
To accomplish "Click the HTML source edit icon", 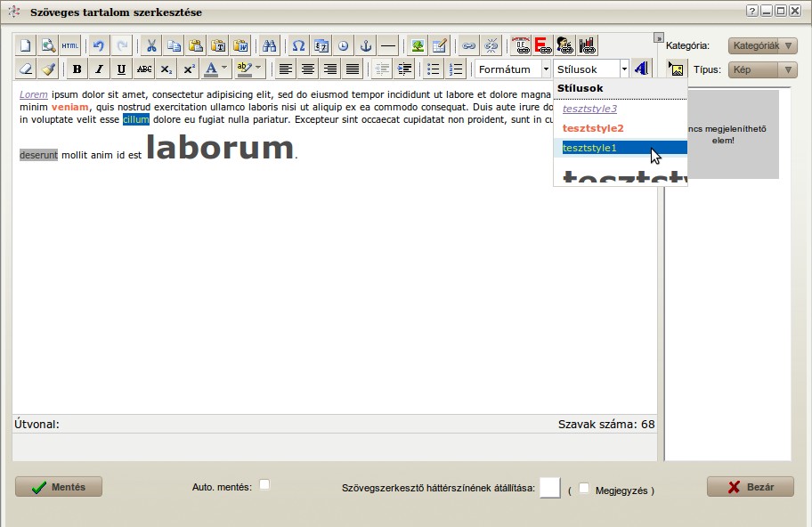I will (x=70, y=45).
